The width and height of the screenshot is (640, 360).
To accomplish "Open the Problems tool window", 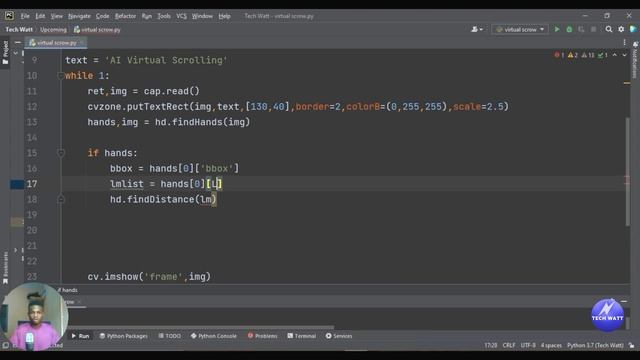I will pyautogui.click(x=262, y=336).
